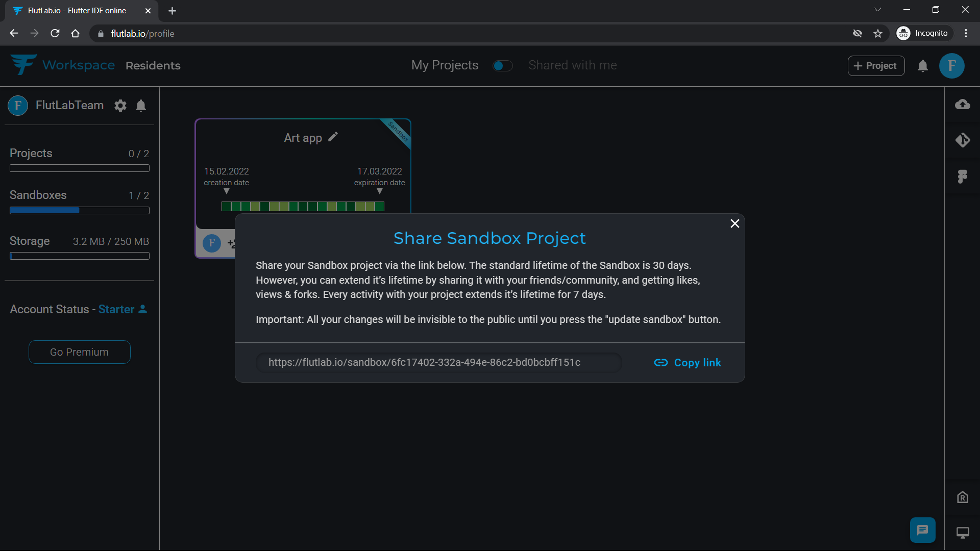The image size is (980, 551).
Task: Click the FlutLabTeam avatar icon
Action: point(18,106)
